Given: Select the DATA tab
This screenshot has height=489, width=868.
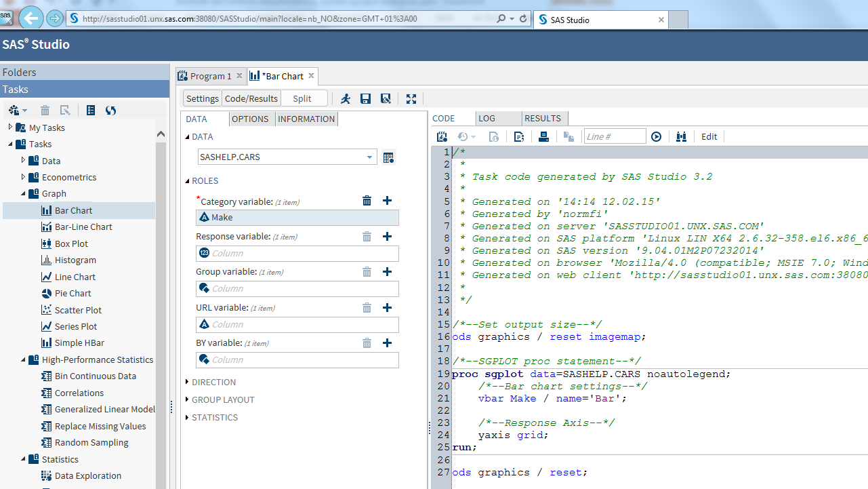Looking at the screenshot, I should coord(197,119).
